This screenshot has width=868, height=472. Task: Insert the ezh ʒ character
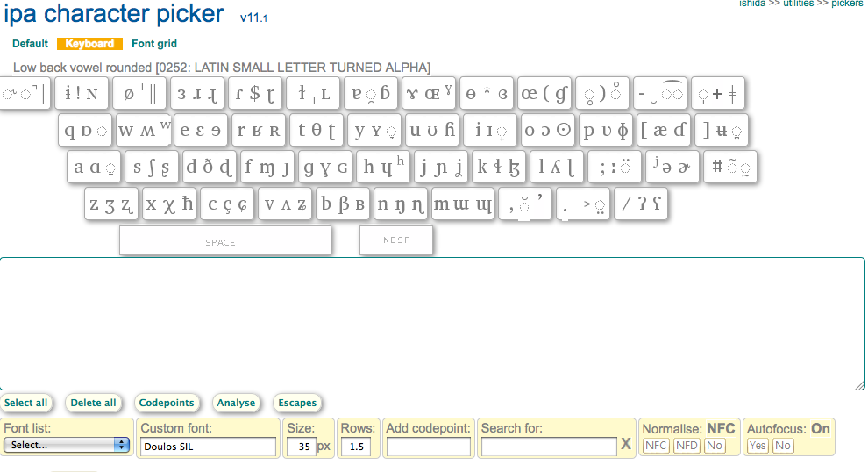(x=110, y=206)
